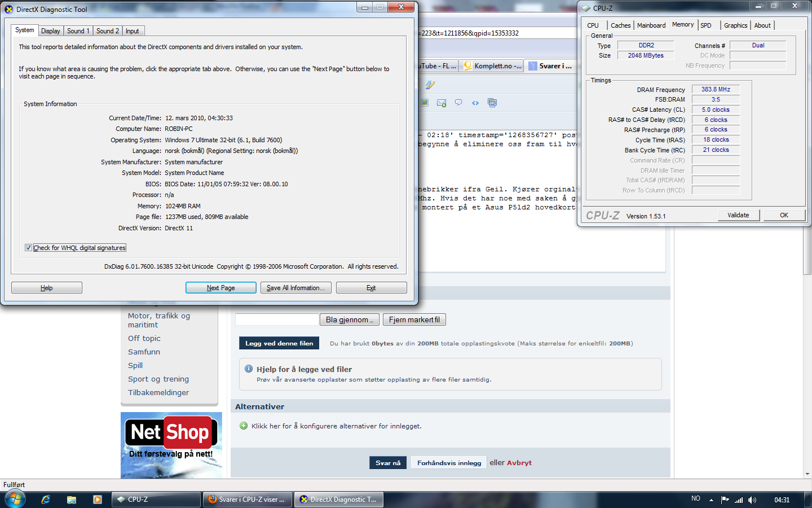This screenshot has width=812, height=508.
Task: Open the Sound 2 tab in DirectX tool
Action: click(107, 31)
